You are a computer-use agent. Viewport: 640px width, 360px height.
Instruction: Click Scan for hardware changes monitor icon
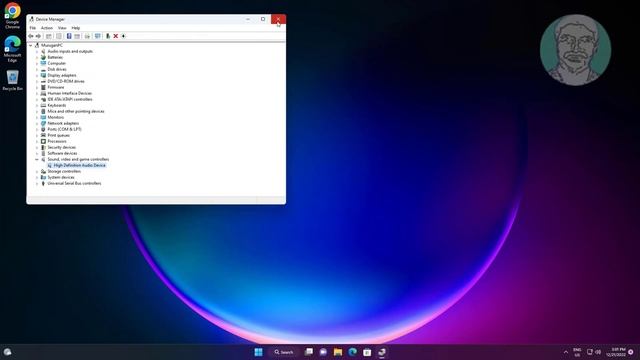coord(98,36)
